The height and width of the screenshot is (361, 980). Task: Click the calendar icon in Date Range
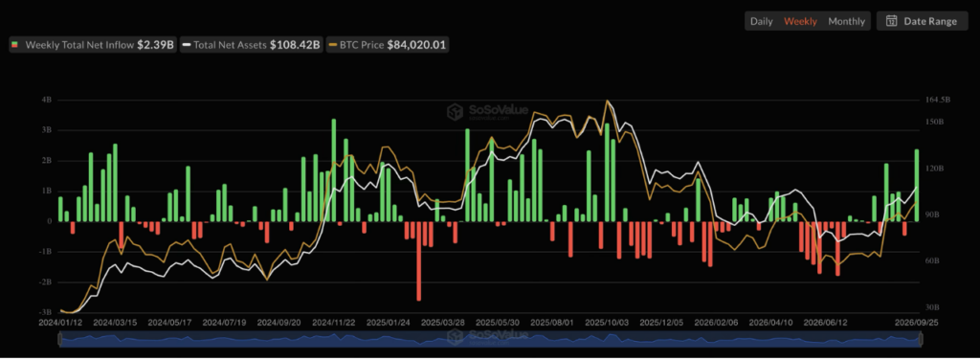(x=892, y=21)
